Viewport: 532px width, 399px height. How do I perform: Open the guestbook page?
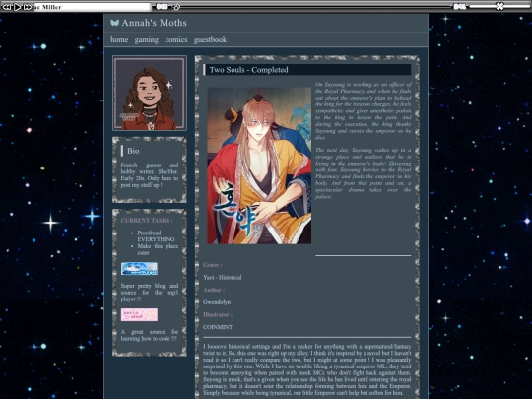(x=210, y=39)
